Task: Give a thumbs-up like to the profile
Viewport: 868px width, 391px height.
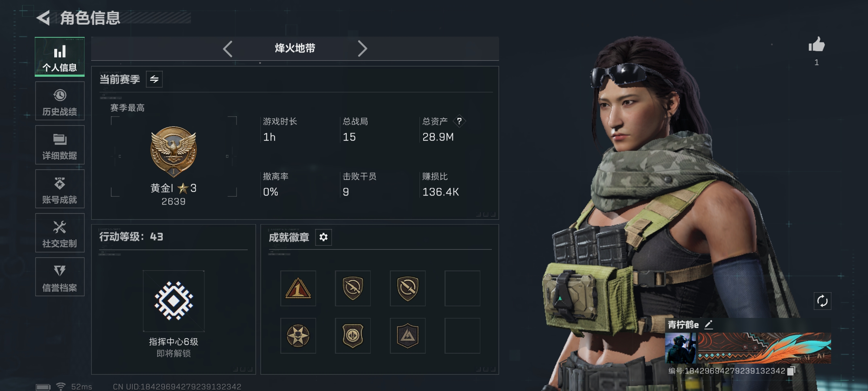Action: (817, 45)
